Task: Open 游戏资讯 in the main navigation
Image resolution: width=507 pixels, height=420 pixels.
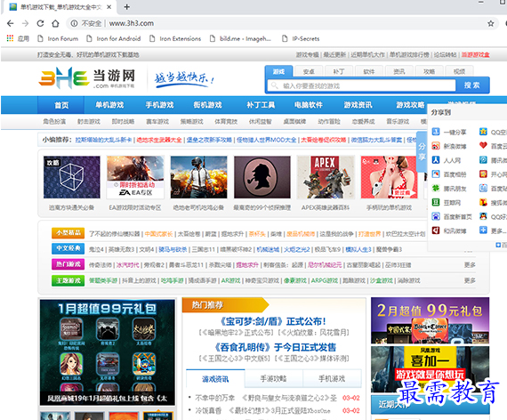Action: click(x=358, y=105)
